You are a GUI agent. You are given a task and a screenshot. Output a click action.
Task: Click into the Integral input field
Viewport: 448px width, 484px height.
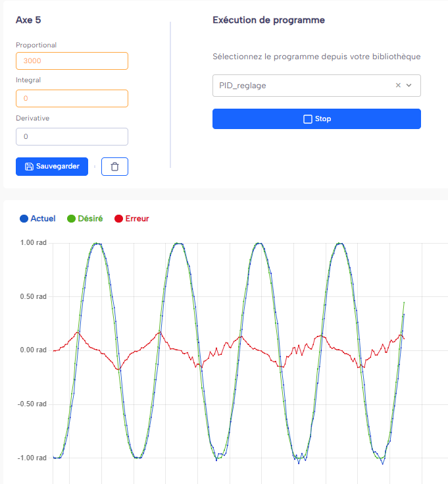click(x=72, y=99)
